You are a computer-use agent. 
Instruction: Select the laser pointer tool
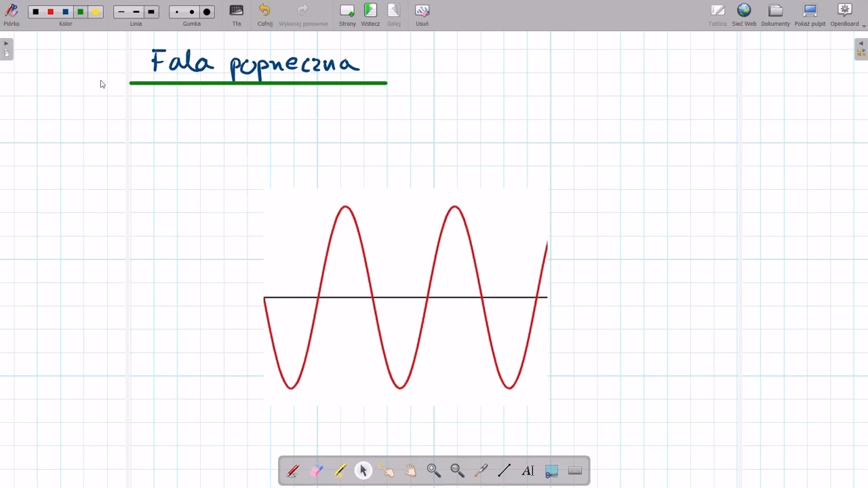click(x=481, y=470)
